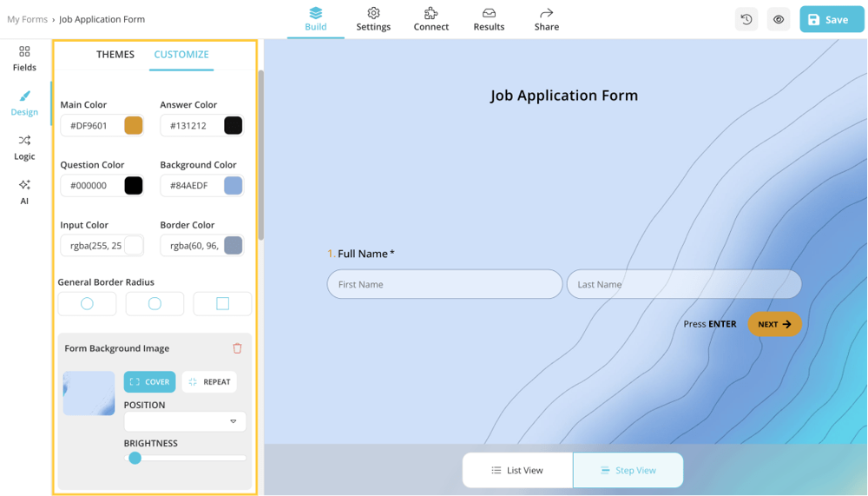The image size is (868, 496).
Task: Choose the middle border radius option
Action: click(155, 304)
